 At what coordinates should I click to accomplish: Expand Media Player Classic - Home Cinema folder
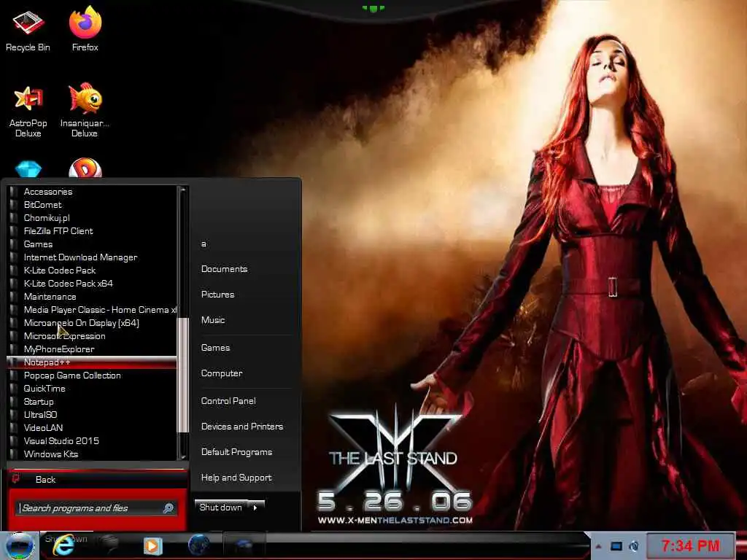tap(91, 309)
